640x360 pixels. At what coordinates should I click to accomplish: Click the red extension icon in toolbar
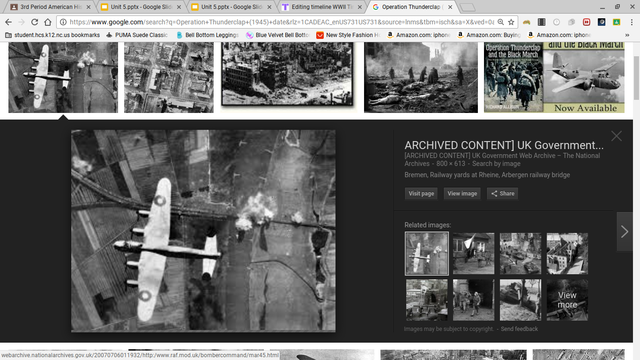587,22
